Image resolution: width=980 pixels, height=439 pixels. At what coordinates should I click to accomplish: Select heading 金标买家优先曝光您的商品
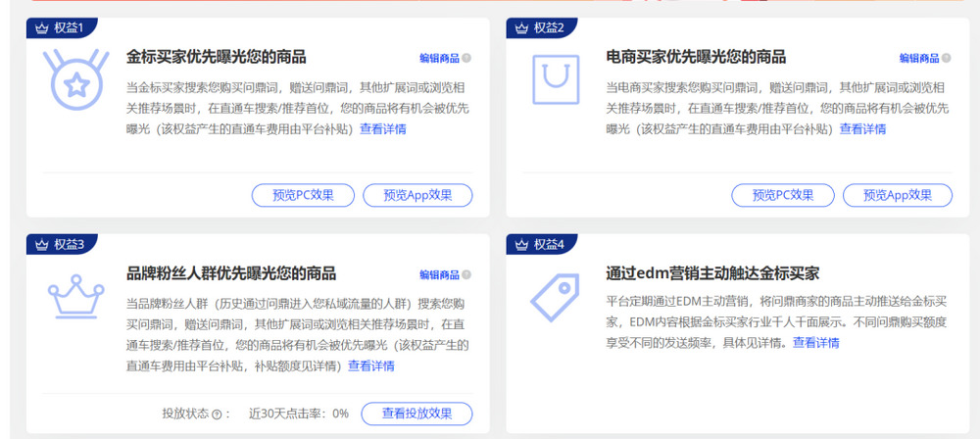tap(217, 57)
